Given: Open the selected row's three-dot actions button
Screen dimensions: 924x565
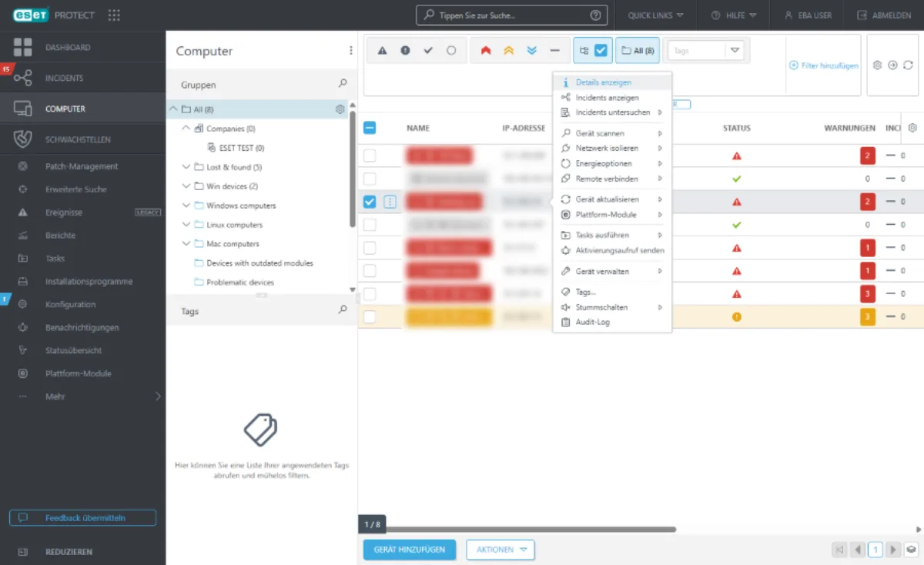Looking at the screenshot, I should tap(390, 202).
